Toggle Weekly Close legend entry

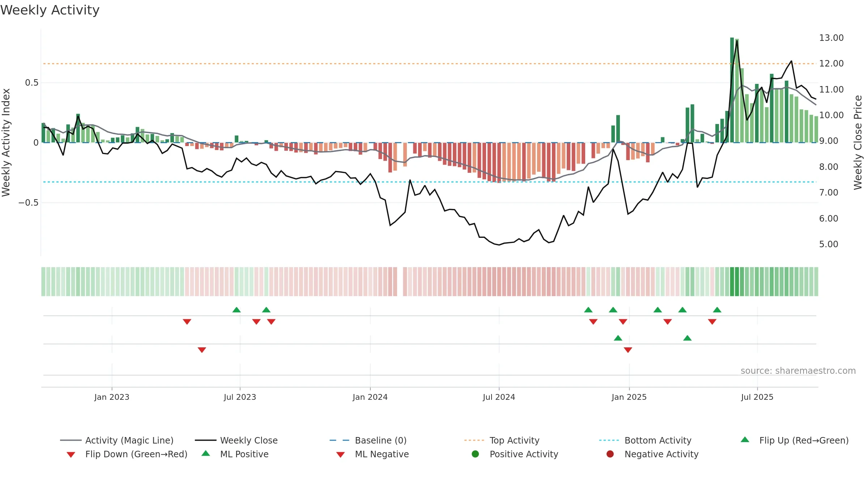pyautogui.click(x=236, y=440)
